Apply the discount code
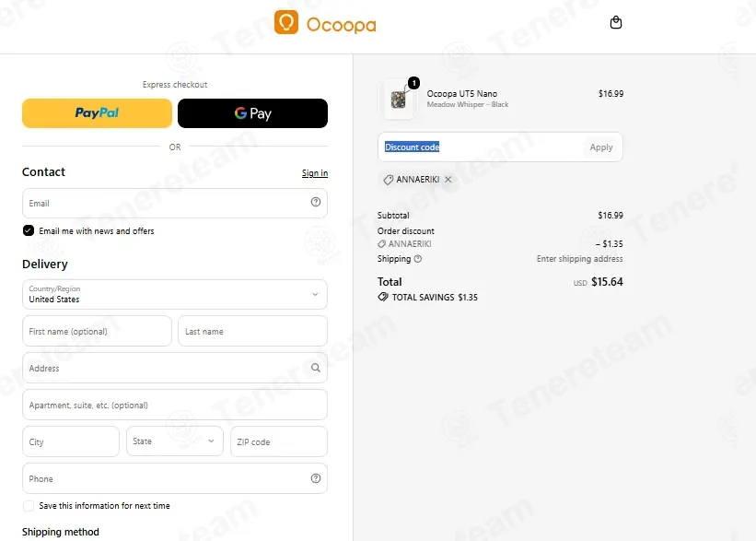This screenshot has width=756, height=541. tap(600, 147)
